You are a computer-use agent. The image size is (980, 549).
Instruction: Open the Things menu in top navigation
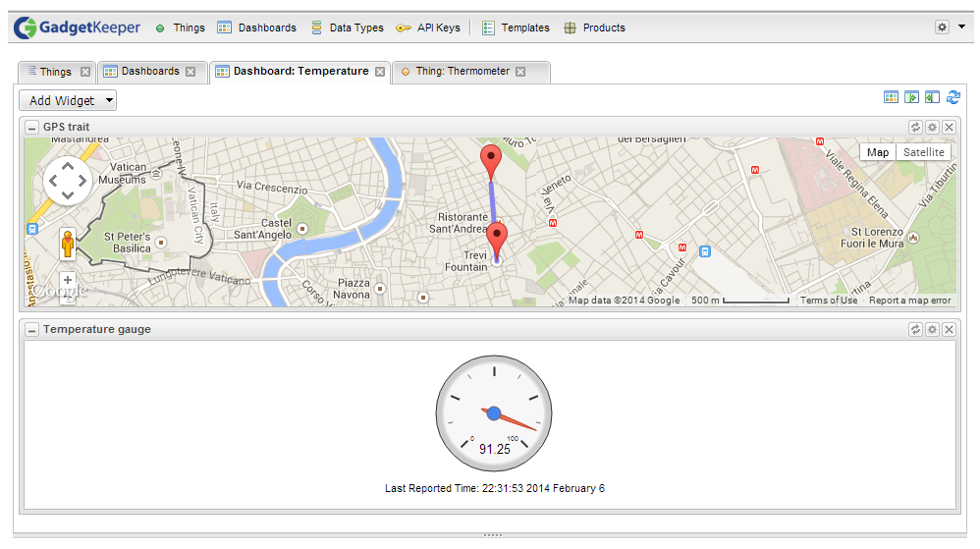pos(181,27)
